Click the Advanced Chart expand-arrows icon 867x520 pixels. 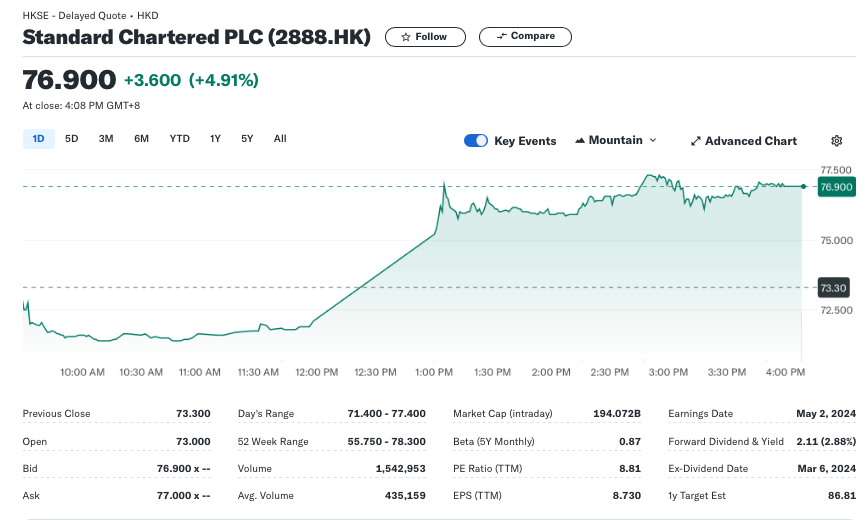click(x=696, y=141)
